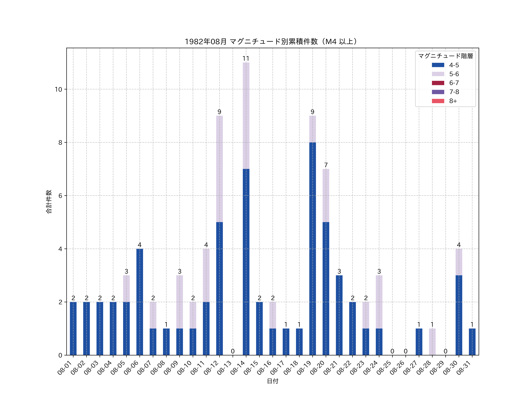
Task: Click the legend title マグニチュード階層
Action: click(445, 56)
